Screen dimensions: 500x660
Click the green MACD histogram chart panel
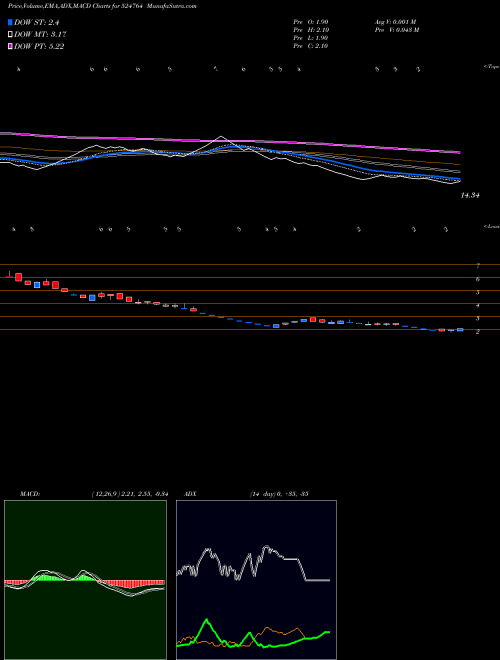point(85,580)
